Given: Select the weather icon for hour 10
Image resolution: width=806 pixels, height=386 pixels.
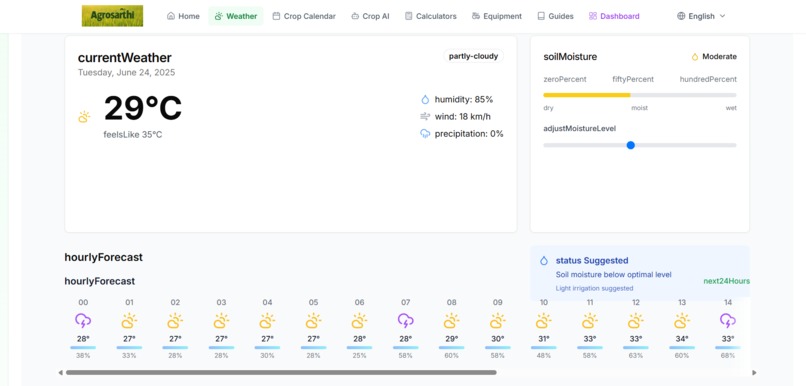Looking at the screenshot, I should [x=543, y=321].
